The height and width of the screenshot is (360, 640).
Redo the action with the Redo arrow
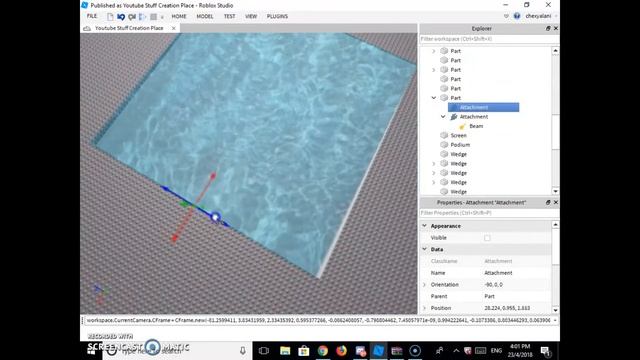tap(132, 17)
